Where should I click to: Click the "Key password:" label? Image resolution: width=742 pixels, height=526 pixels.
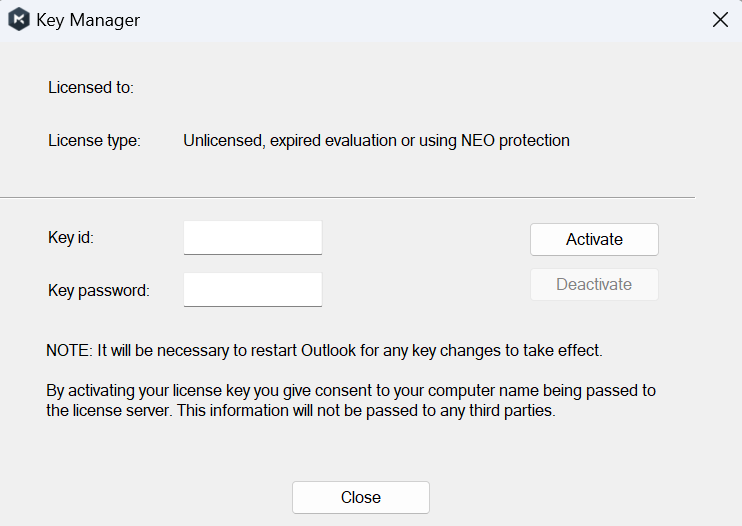click(x=98, y=291)
